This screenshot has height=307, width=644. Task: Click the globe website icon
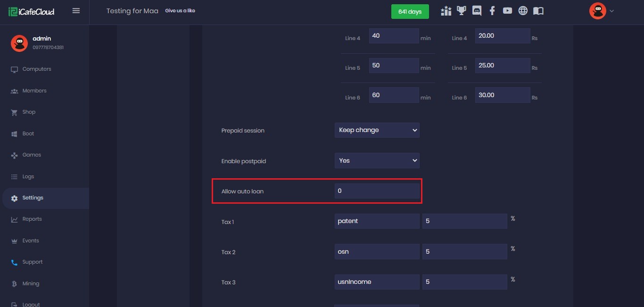523,11
